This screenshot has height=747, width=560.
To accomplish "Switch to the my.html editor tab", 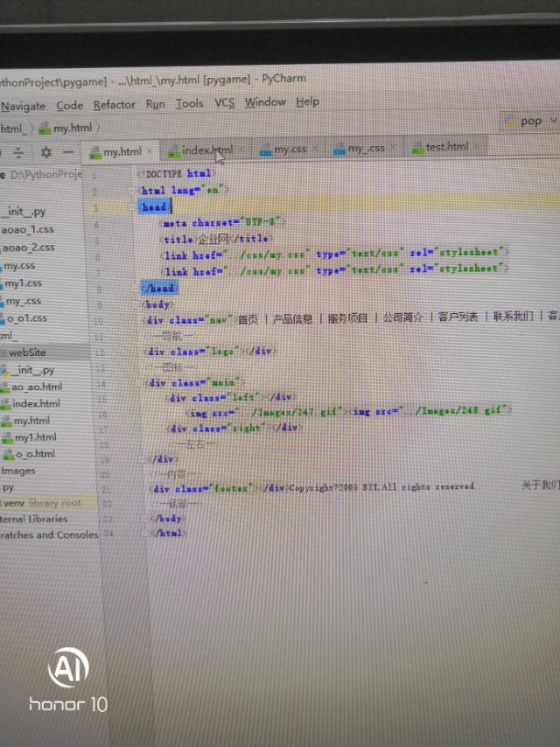I will click(122, 152).
